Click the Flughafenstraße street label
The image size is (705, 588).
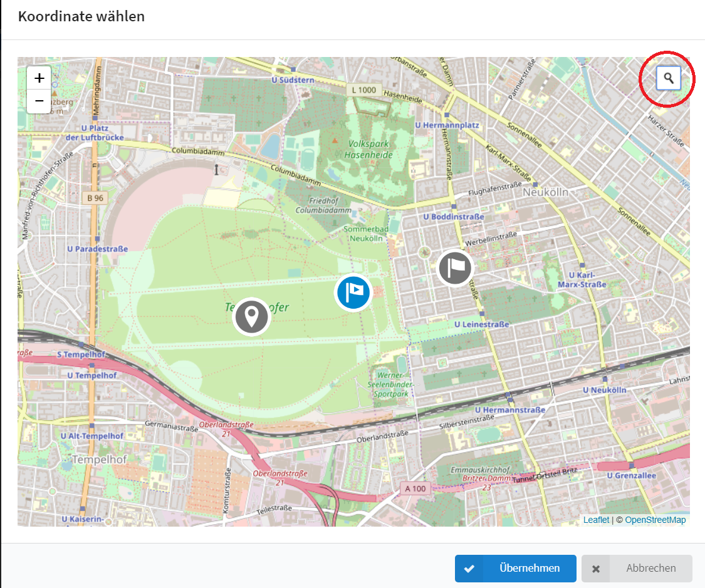tap(495, 188)
